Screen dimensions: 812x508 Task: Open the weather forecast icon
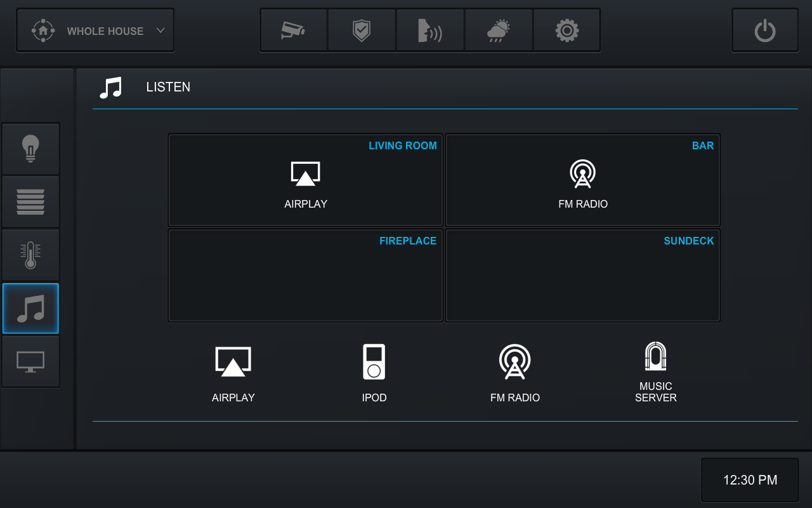[x=499, y=30]
